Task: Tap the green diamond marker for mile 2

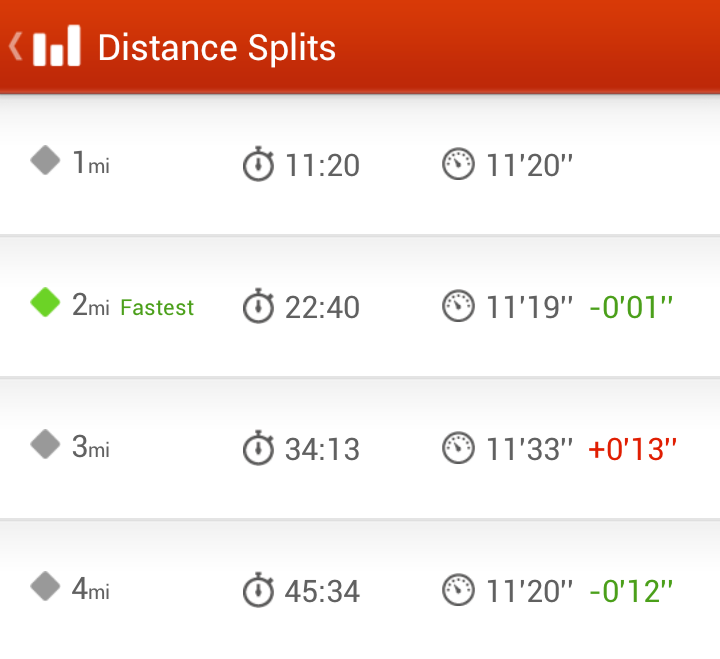Action: pos(46,302)
